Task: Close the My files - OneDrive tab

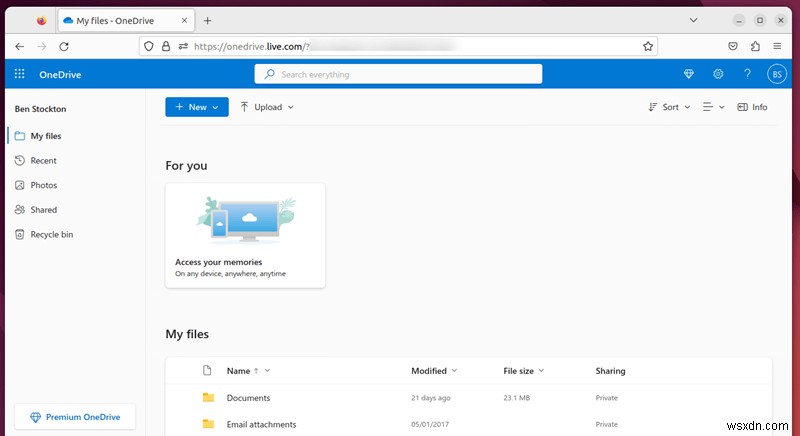Action: coord(184,21)
